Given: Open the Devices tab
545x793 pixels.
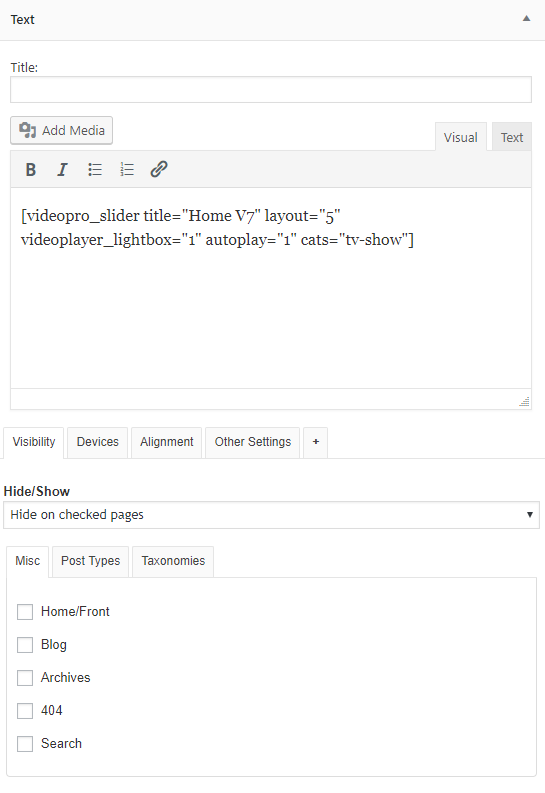Looking at the screenshot, I should tap(98, 442).
